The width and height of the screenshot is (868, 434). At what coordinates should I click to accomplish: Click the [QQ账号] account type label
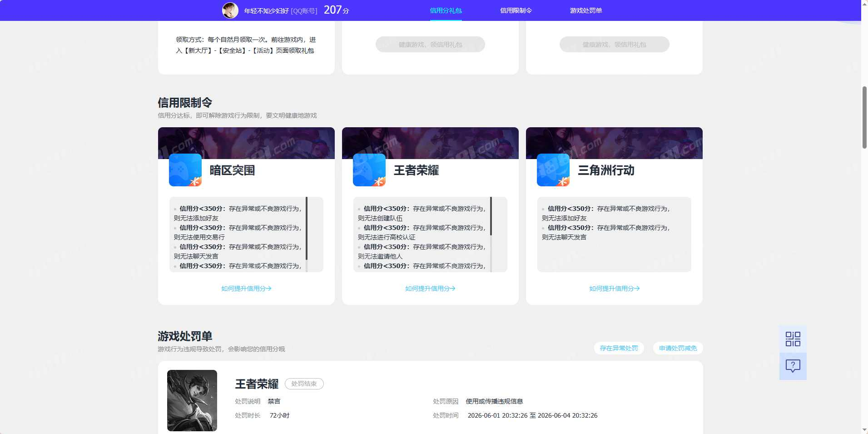(x=304, y=10)
